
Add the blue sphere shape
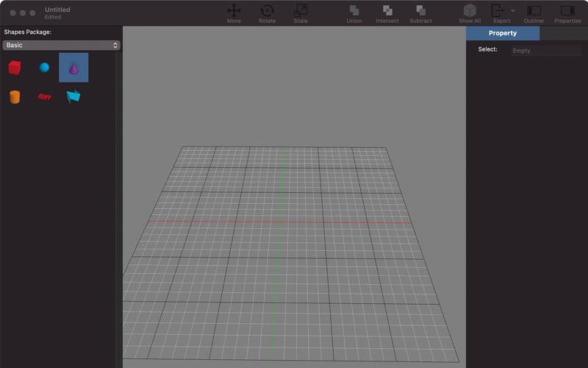tap(44, 68)
